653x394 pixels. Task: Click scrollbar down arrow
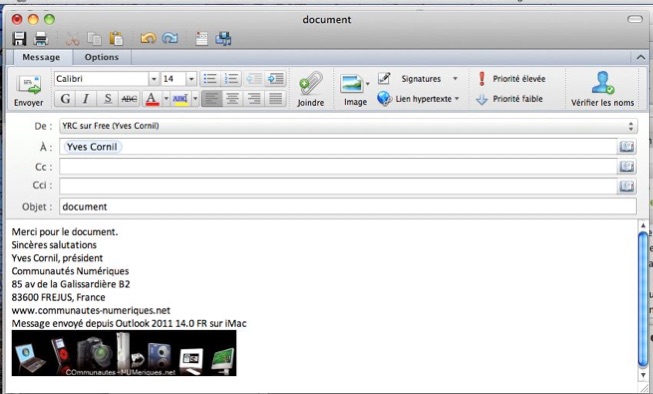coord(643,375)
